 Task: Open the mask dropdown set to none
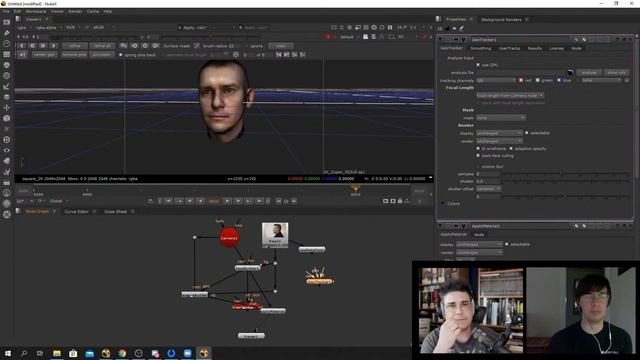point(501,118)
